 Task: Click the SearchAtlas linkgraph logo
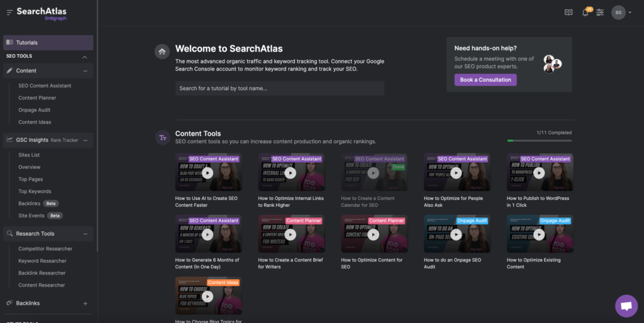click(x=42, y=14)
